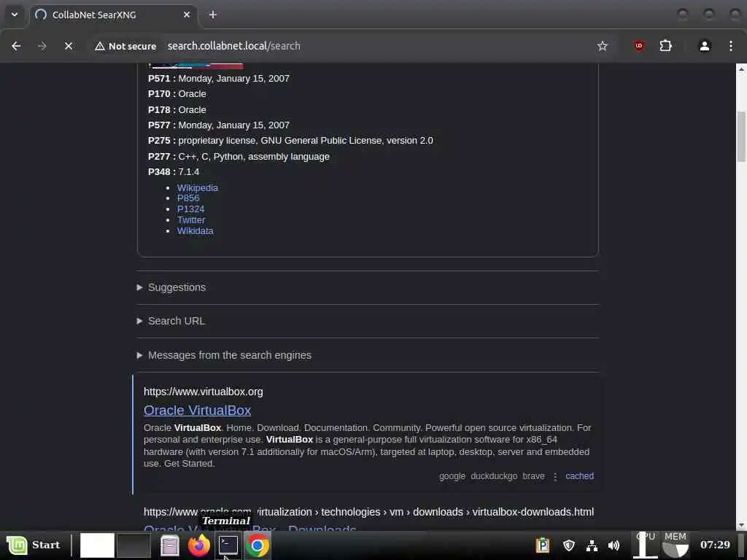Open the clock showing 07:29
The height and width of the screenshot is (560, 747).
(715, 545)
